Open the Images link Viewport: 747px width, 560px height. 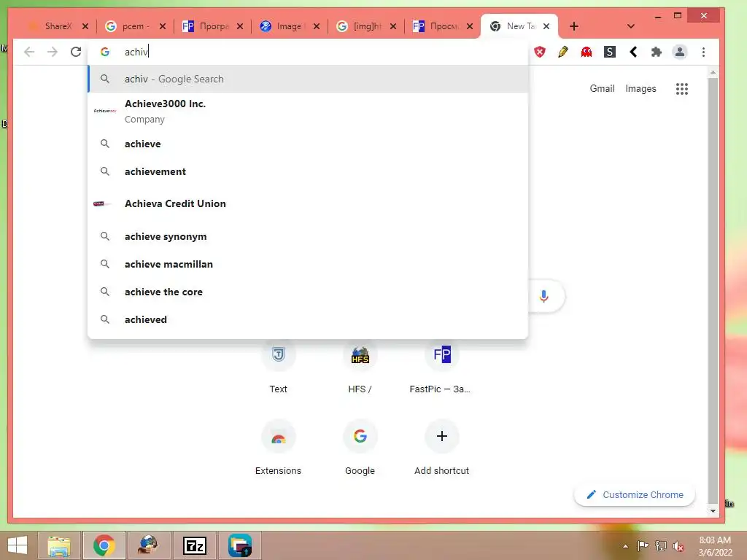(640, 88)
